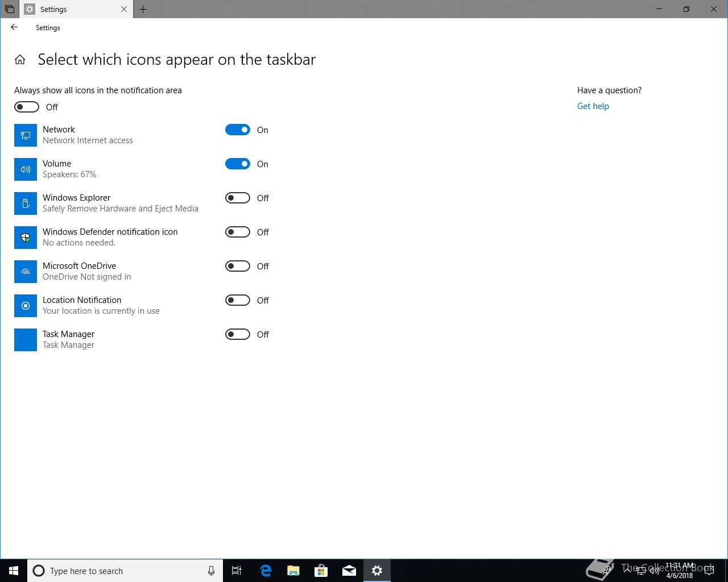Open the Get help link
The width and height of the screenshot is (728, 582).
coord(593,106)
